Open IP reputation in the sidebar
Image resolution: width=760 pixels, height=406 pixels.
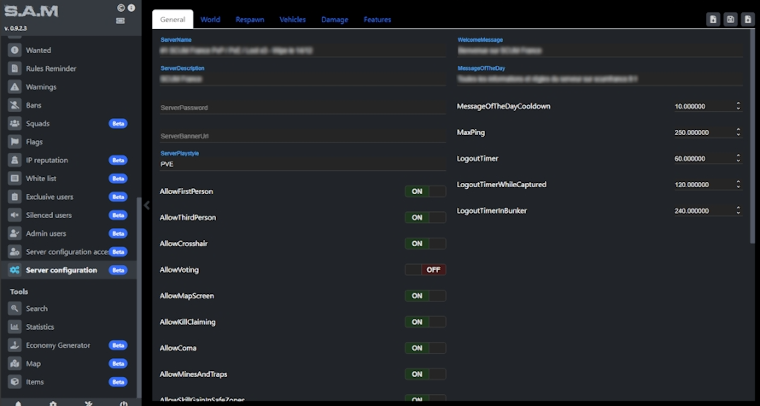68,160
